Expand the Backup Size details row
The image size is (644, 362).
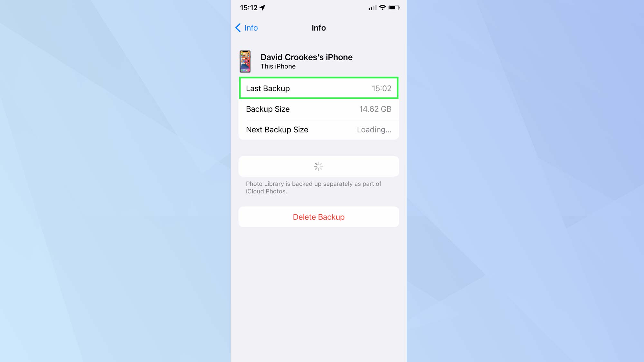pyautogui.click(x=318, y=109)
